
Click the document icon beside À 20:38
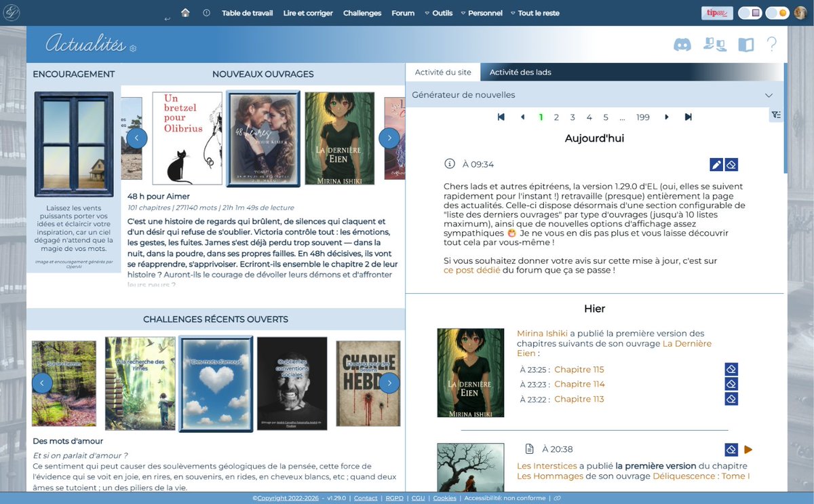tap(530, 449)
